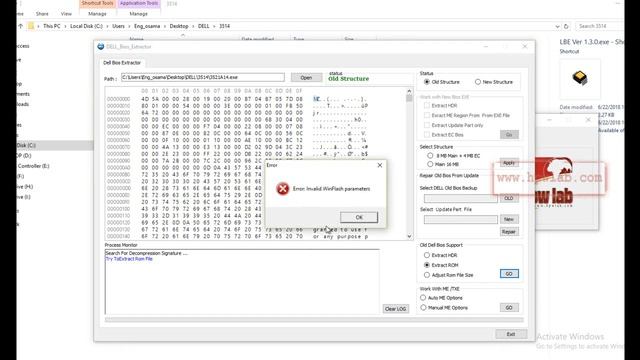Select New Structure status radio button

[478, 82]
